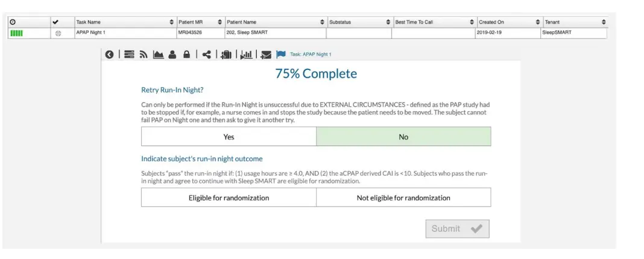The width and height of the screenshot is (644, 259).
Task: Sort by Substatus column arrows
Action: [x=388, y=22]
